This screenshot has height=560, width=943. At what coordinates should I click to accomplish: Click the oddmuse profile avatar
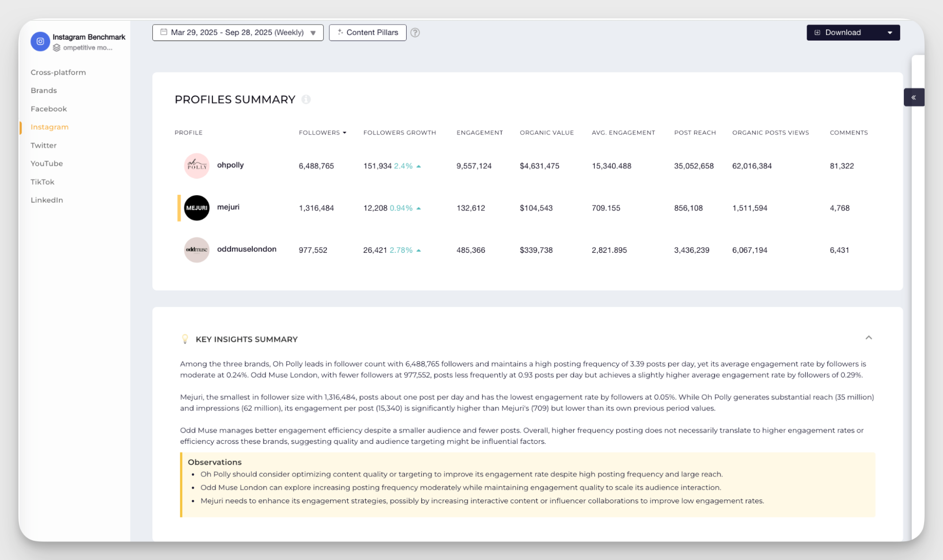tap(197, 250)
